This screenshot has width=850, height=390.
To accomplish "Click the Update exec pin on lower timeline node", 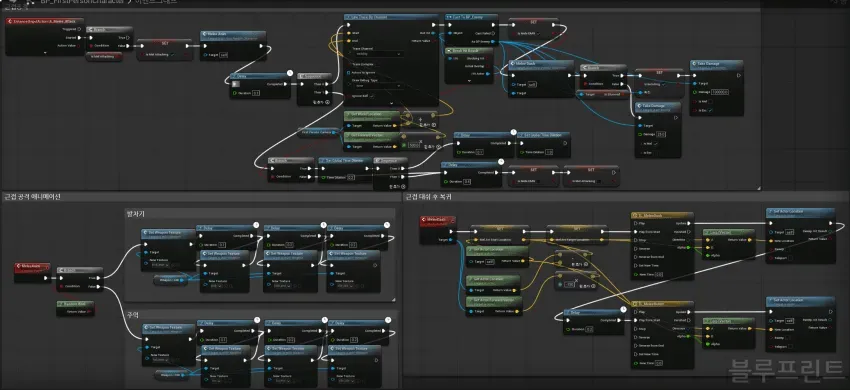I will coord(690,311).
